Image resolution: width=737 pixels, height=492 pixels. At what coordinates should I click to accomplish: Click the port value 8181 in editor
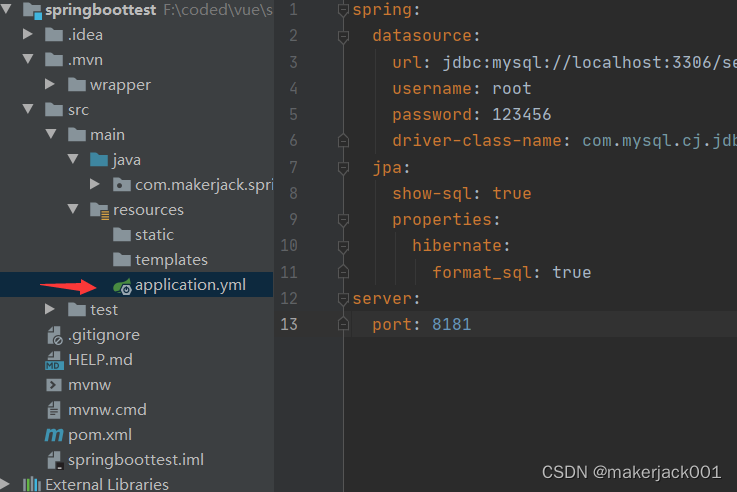pyautogui.click(x=451, y=324)
